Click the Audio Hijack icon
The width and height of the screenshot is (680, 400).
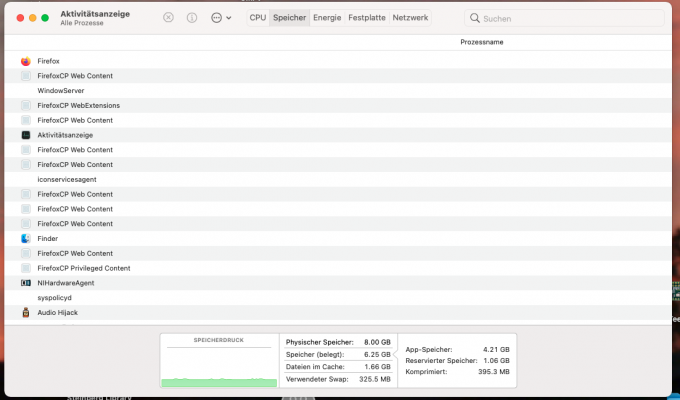[26, 312]
